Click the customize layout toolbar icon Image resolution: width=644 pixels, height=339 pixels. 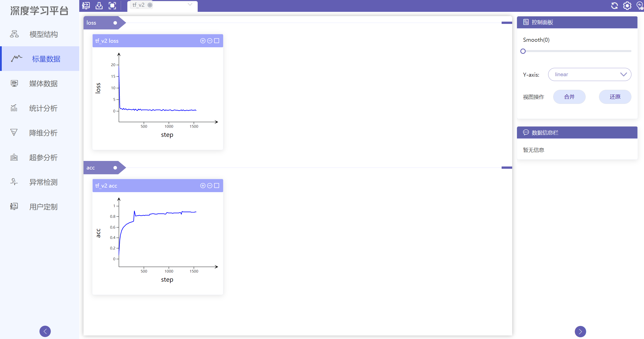[x=86, y=6]
